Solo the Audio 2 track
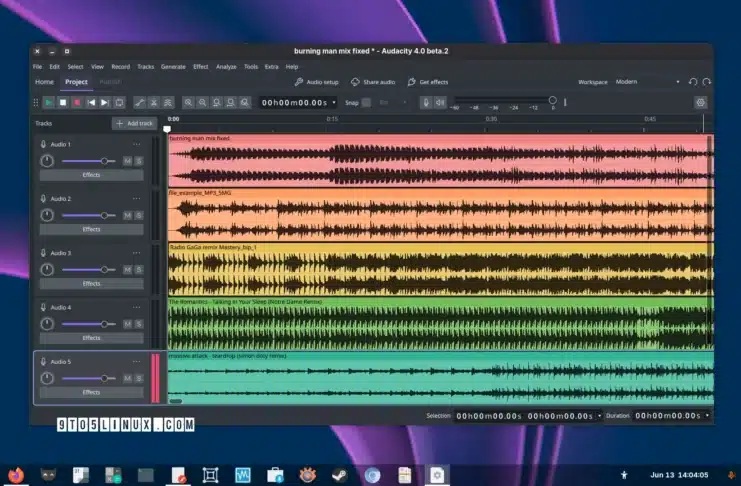 (x=139, y=216)
